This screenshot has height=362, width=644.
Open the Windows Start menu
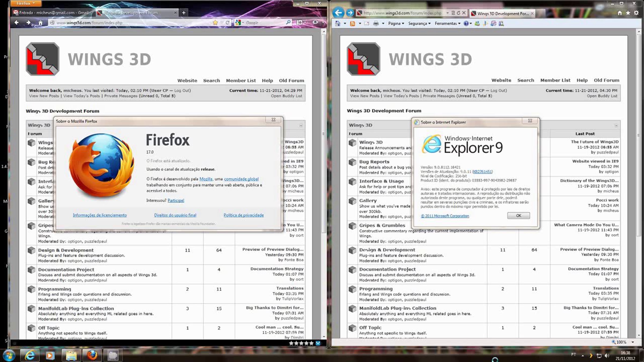(9, 356)
